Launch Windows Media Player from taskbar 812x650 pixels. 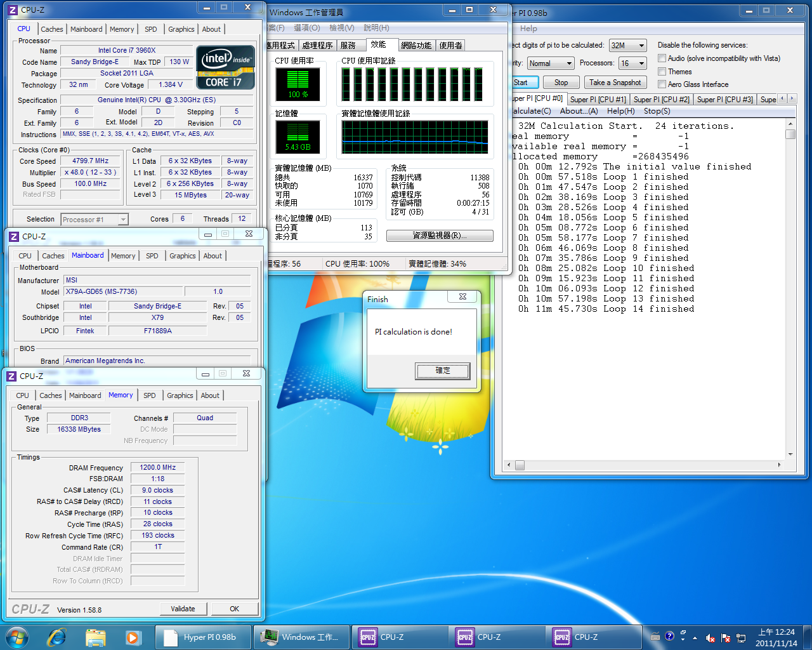[x=133, y=637]
